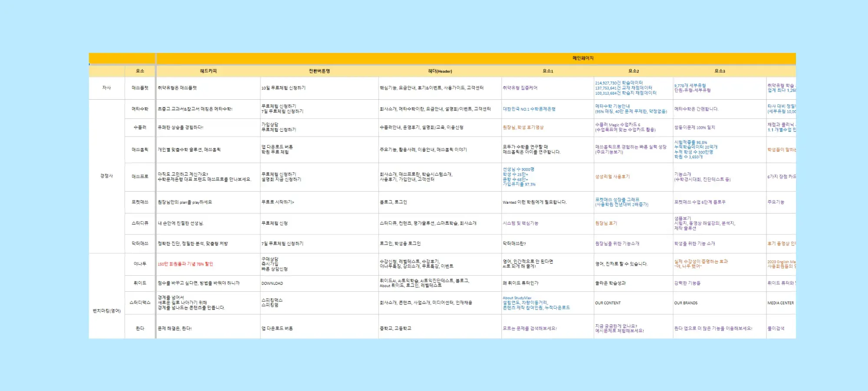868x391 pixels.
Task: Click the cell 'Wanted 이런 학원에게 필요합니다.'
Action: click(548, 202)
